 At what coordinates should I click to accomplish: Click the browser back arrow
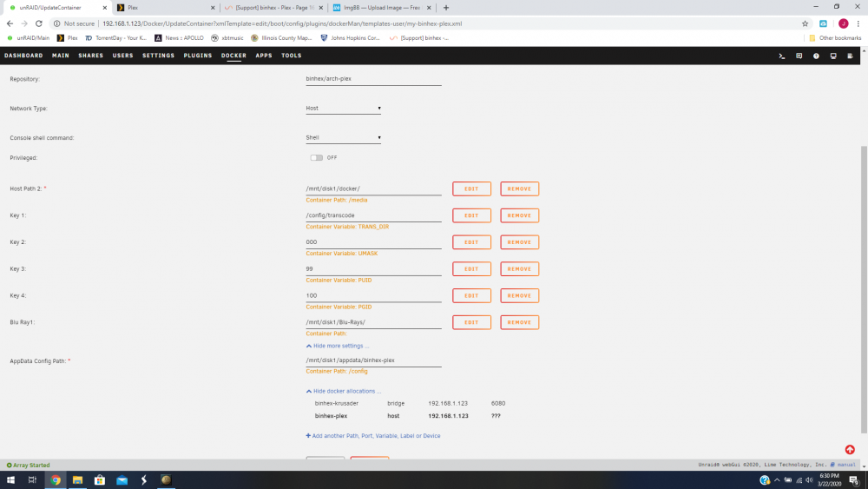[10, 23]
